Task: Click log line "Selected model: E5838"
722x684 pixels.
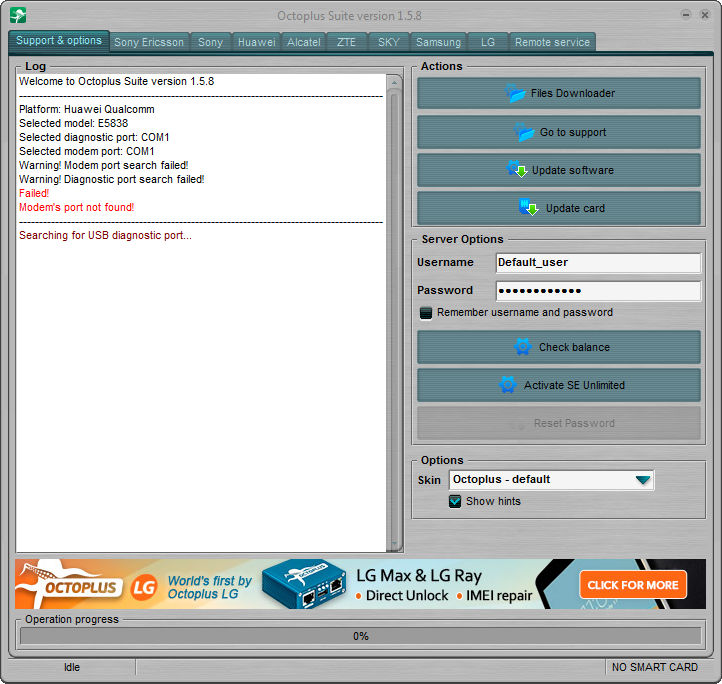Action: (x=74, y=123)
